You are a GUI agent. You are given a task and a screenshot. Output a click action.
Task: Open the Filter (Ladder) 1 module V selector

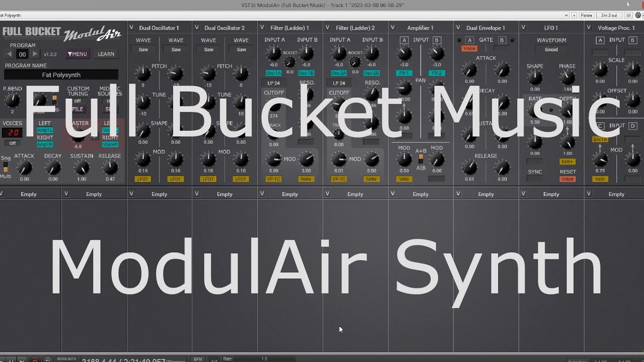[x=263, y=28]
